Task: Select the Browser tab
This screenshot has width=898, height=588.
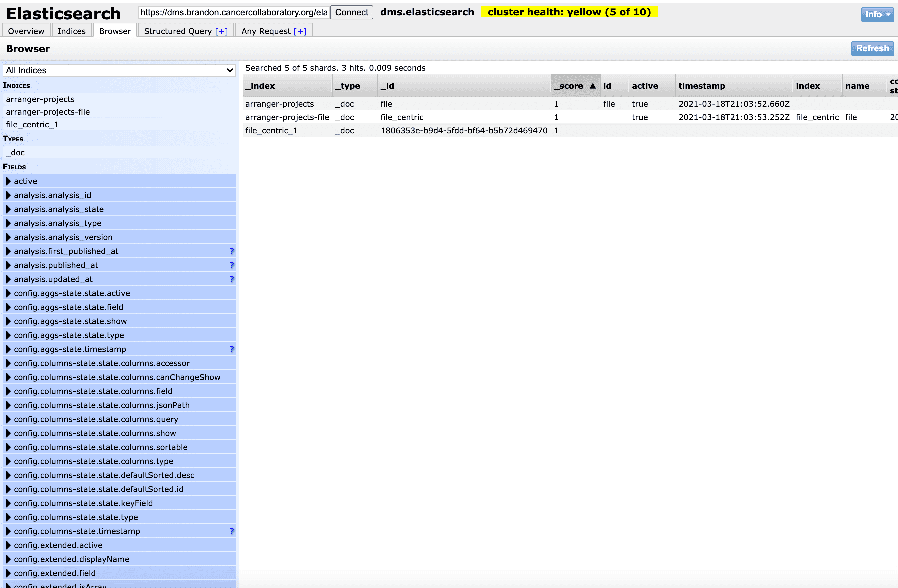Action: pyautogui.click(x=115, y=31)
